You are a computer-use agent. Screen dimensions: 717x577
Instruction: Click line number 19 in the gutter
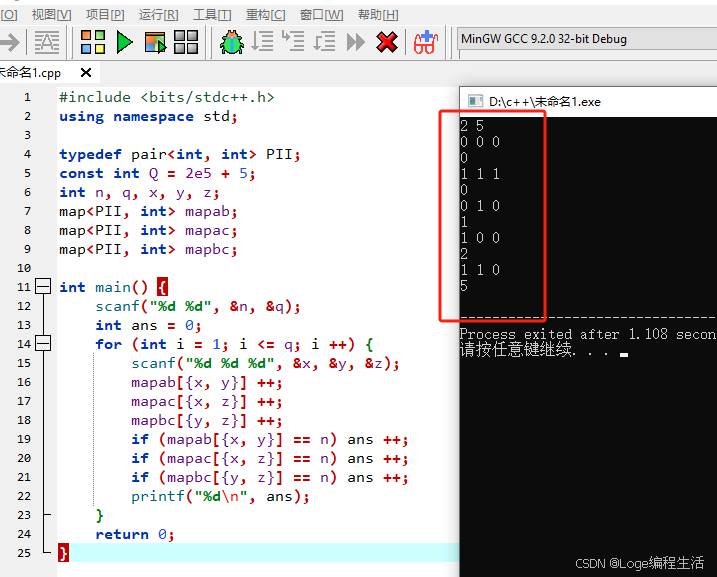(x=24, y=439)
